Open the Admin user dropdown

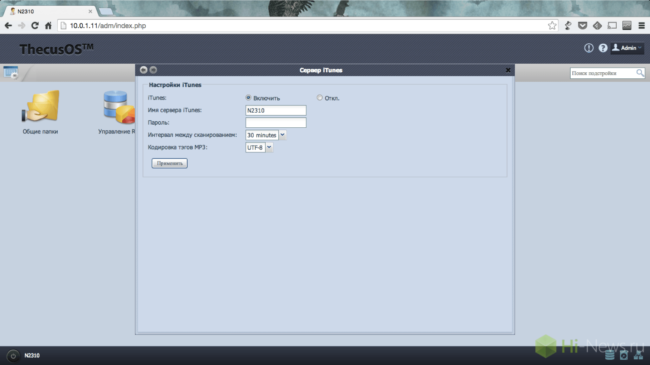point(627,48)
